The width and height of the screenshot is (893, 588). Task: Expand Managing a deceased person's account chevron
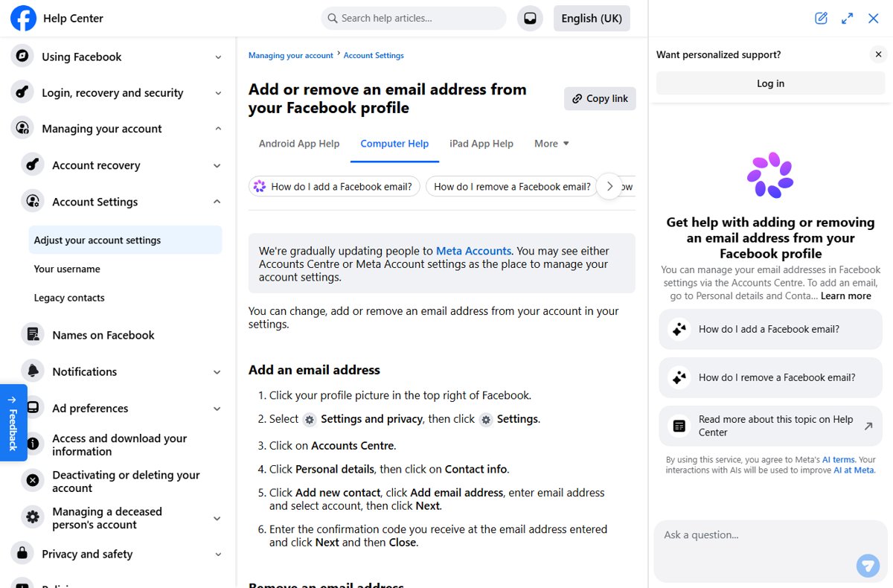coord(217,518)
